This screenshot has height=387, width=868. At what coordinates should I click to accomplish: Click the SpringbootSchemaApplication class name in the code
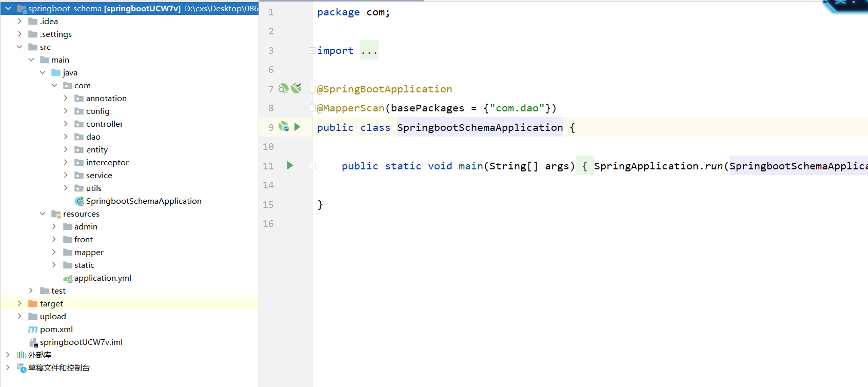480,127
